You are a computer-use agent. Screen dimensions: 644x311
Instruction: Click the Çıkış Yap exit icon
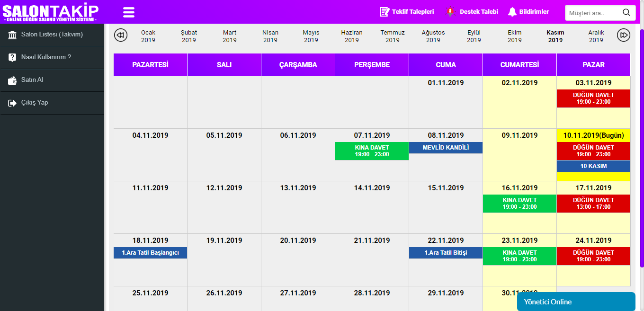point(13,103)
